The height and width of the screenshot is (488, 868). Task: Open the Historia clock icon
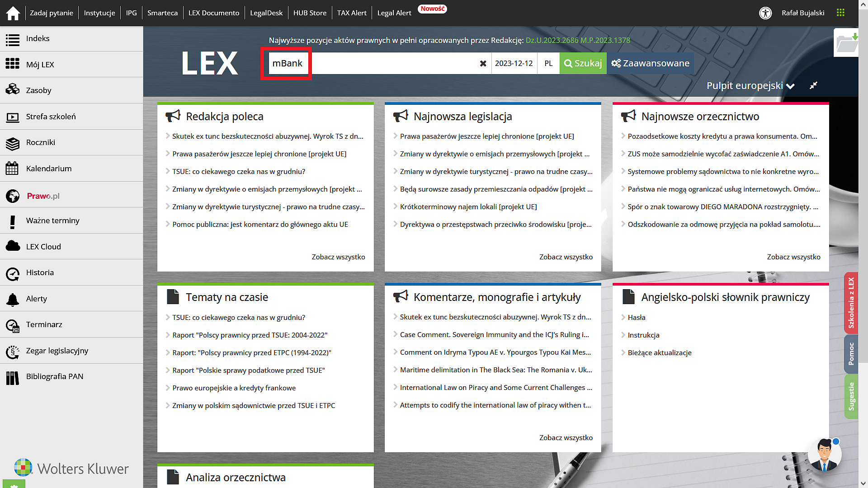13,274
